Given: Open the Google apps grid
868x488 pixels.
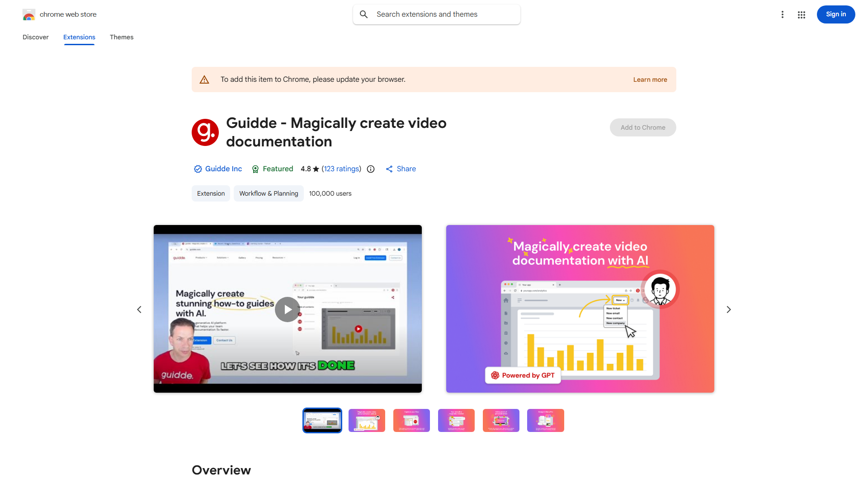Looking at the screenshot, I should pos(801,14).
